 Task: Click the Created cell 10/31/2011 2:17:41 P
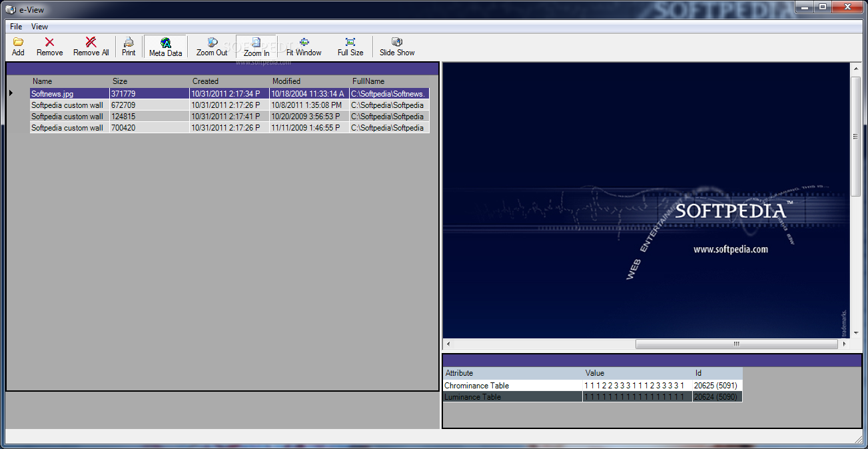pos(229,117)
